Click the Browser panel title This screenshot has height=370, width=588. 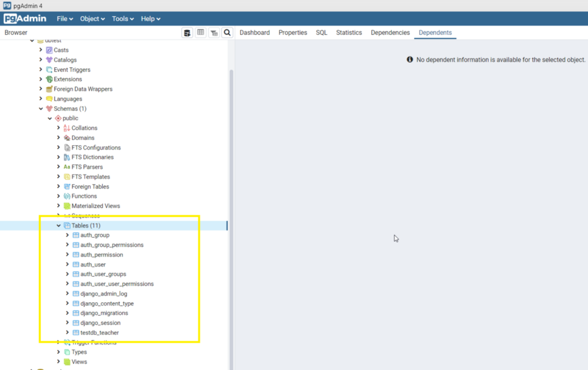point(15,33)
